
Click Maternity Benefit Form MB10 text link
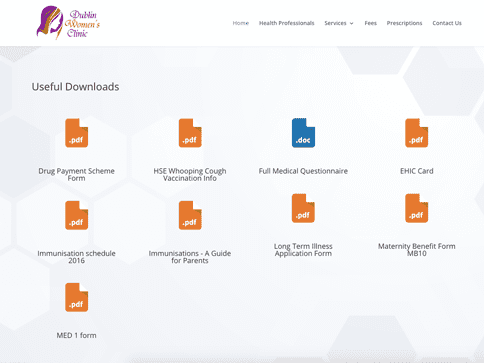417,250
